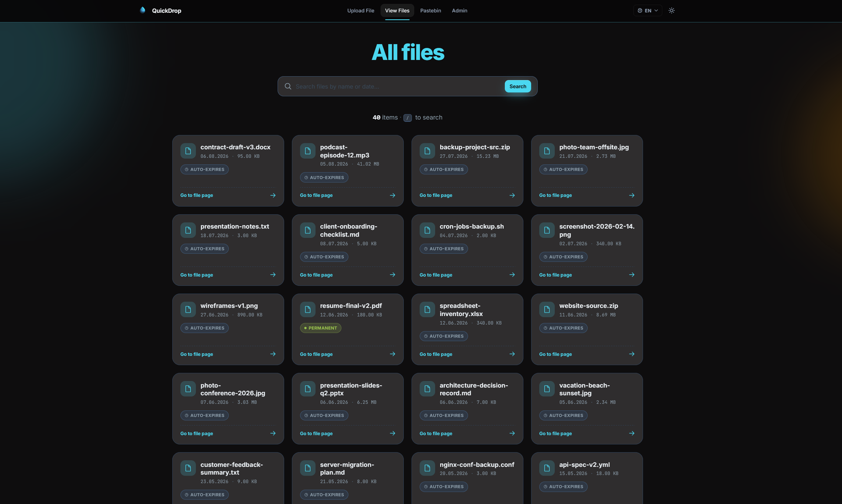
Task: Click the QuickDrop droplet logo icon
Action: 143,10
